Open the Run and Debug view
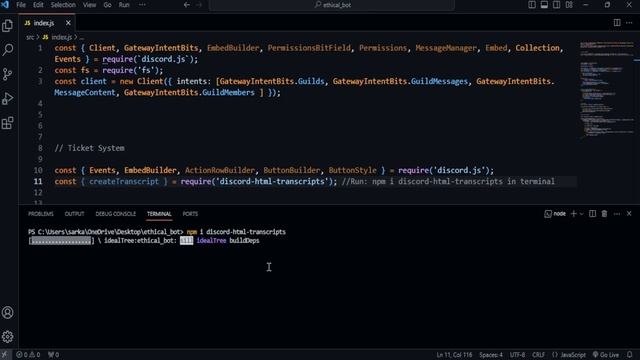This screenshot has width=640, height=360. [8, 99]
